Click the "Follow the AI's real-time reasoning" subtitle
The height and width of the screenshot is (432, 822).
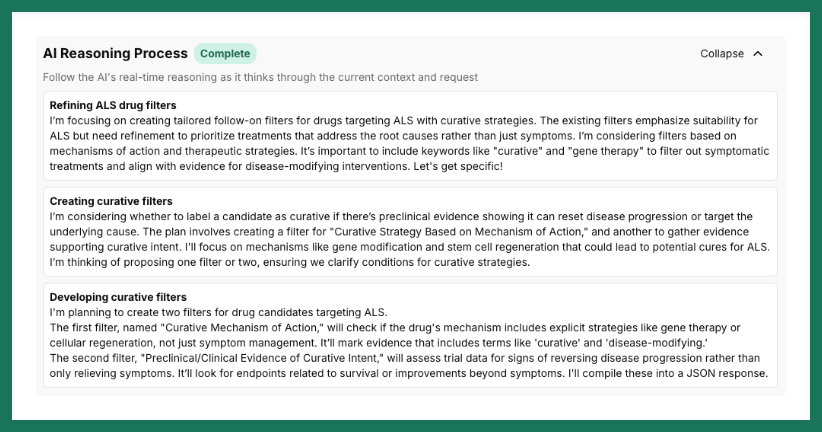tap(260, 78)
